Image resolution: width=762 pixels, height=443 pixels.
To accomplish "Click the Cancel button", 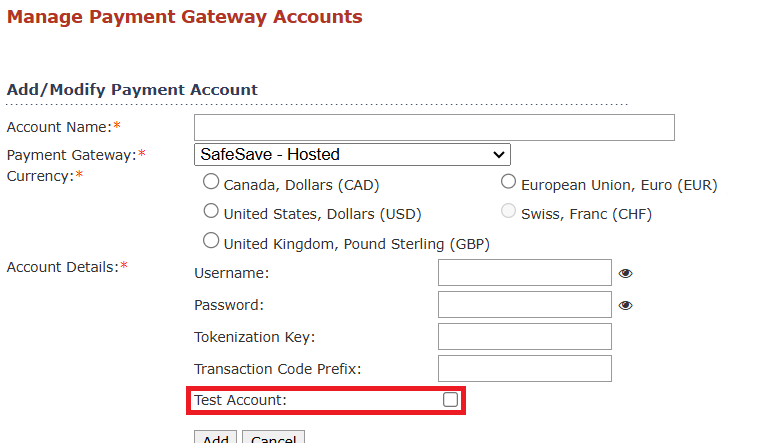I will point(274,438).
